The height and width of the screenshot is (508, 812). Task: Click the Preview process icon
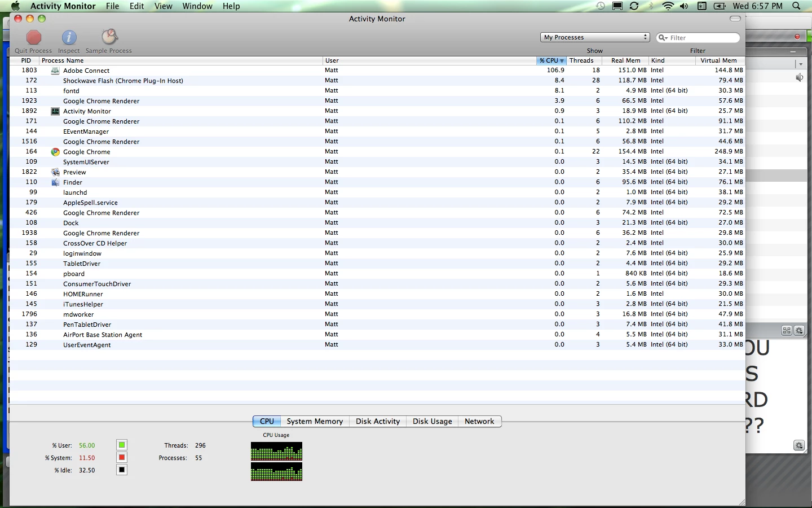(55, 172)
